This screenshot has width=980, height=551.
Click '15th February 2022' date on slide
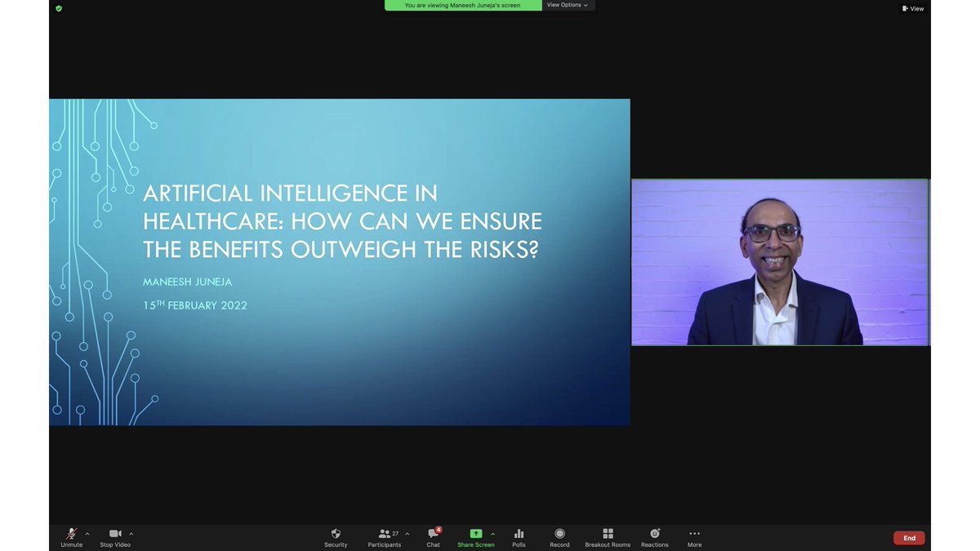pyautogui.click(x=195, y=305)
